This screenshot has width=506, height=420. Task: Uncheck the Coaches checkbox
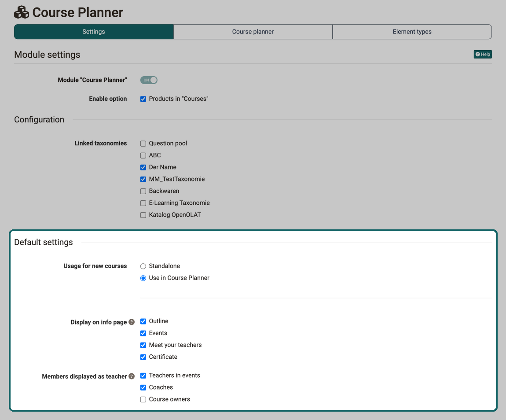pyautogui.click(x=143, y=387)
